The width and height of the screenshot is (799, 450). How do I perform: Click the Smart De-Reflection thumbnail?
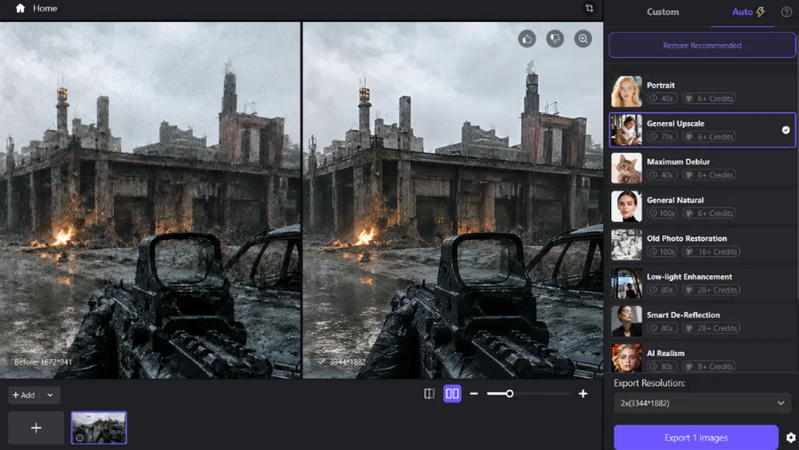[626, 321]
